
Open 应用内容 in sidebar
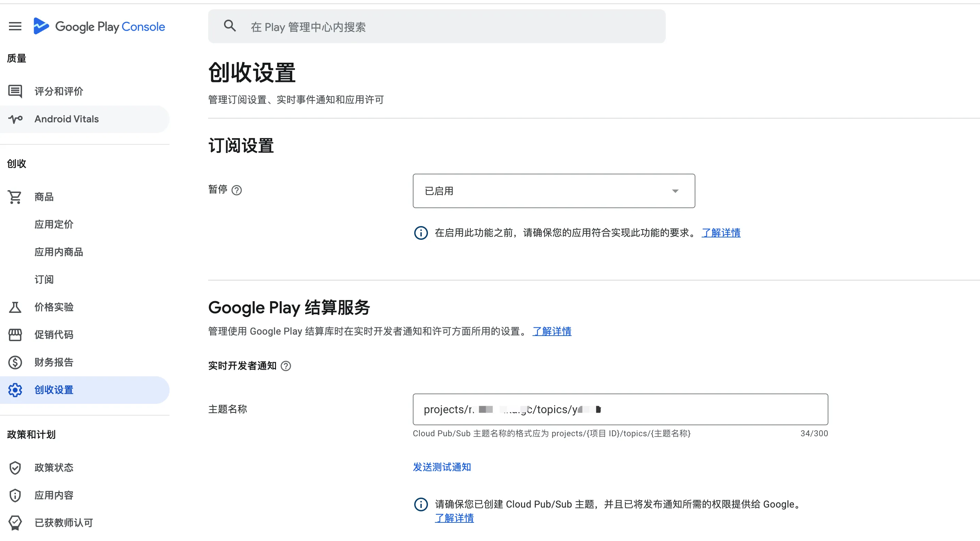(x=84, y=495)
